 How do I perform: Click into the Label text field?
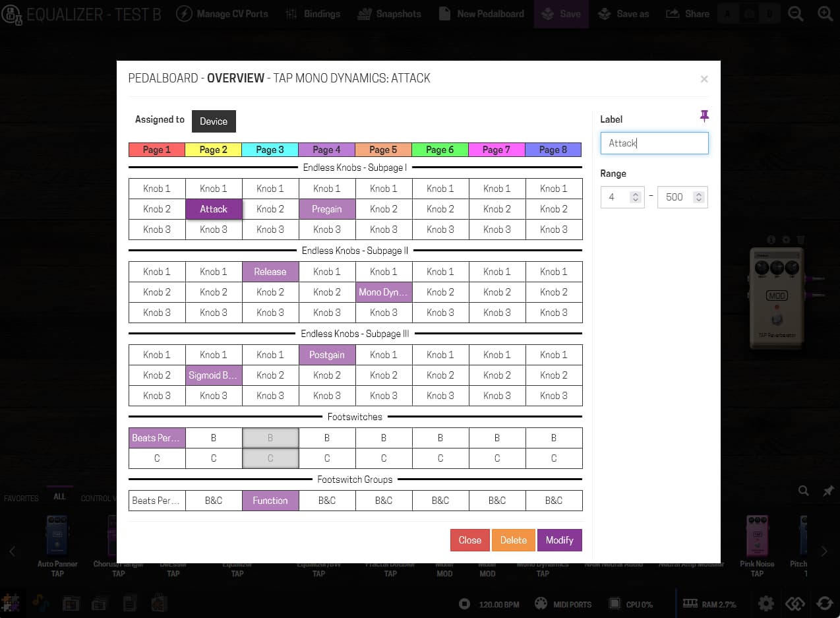[x=654, y=143]
